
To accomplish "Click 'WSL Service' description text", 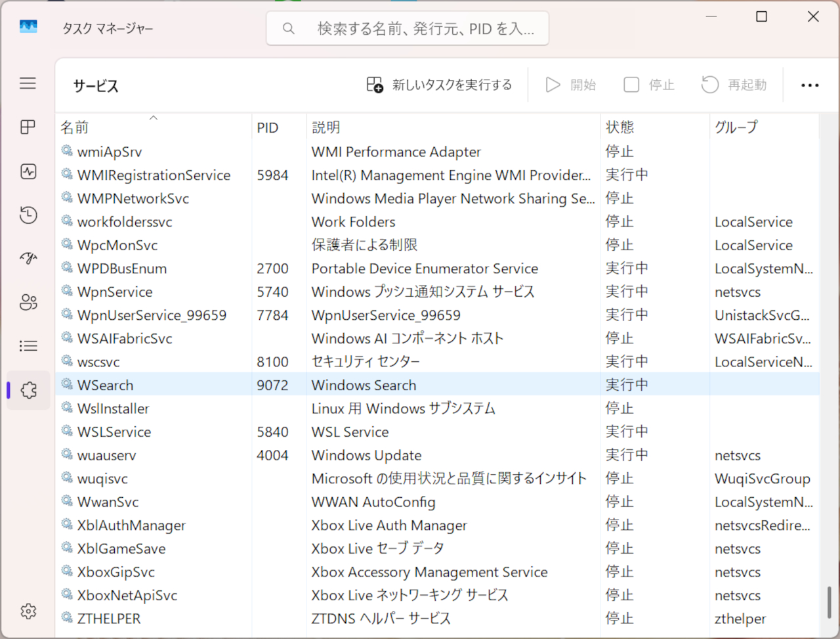I will point(350,432).
